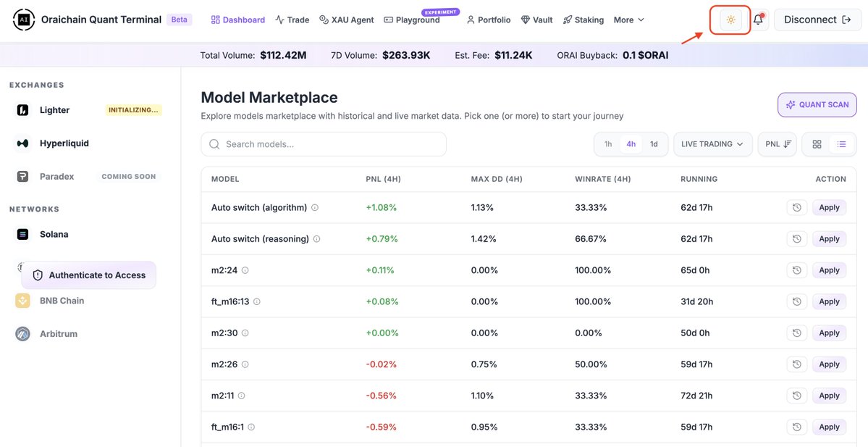Apply the m2:24 model
This screenshot has height=447, width=868.
click(x=829, y=270)
